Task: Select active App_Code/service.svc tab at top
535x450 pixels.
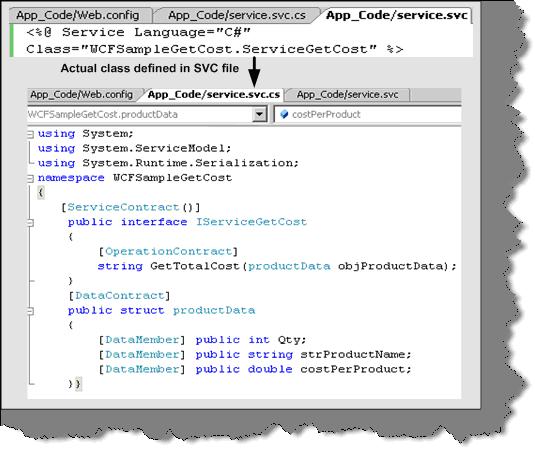Action: tap(396, 15)
